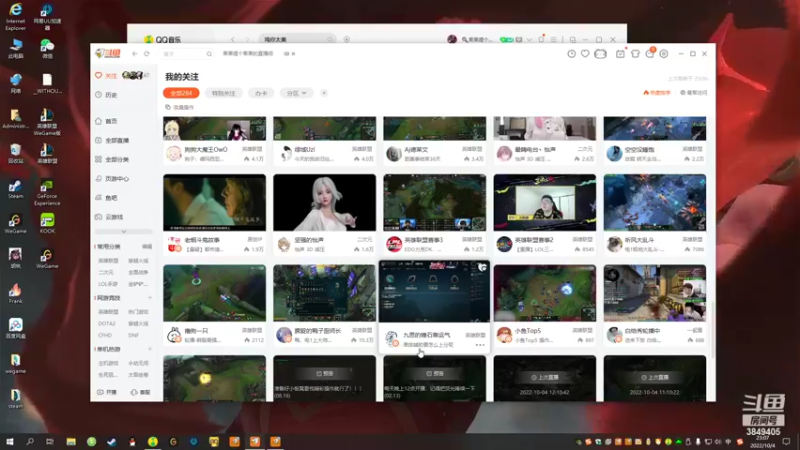800x450 pixels.
Task: Expand 网游竞技 section with plus icon
Action: [x=150, y=297]
